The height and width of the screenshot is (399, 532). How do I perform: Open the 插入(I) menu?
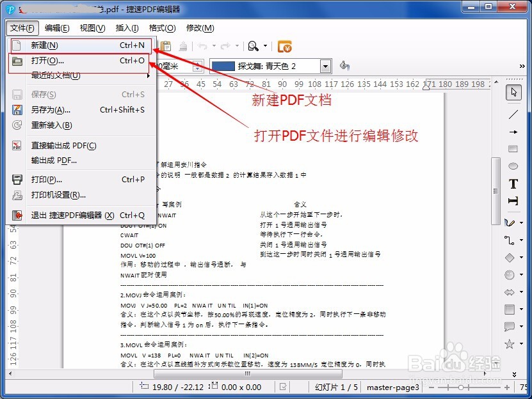click(127, 28)
